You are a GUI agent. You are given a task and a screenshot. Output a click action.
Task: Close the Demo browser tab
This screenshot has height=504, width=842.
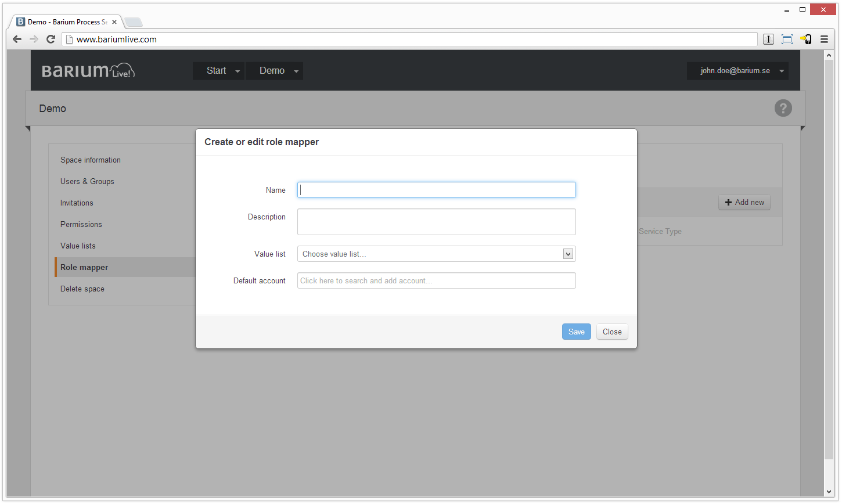114,22
